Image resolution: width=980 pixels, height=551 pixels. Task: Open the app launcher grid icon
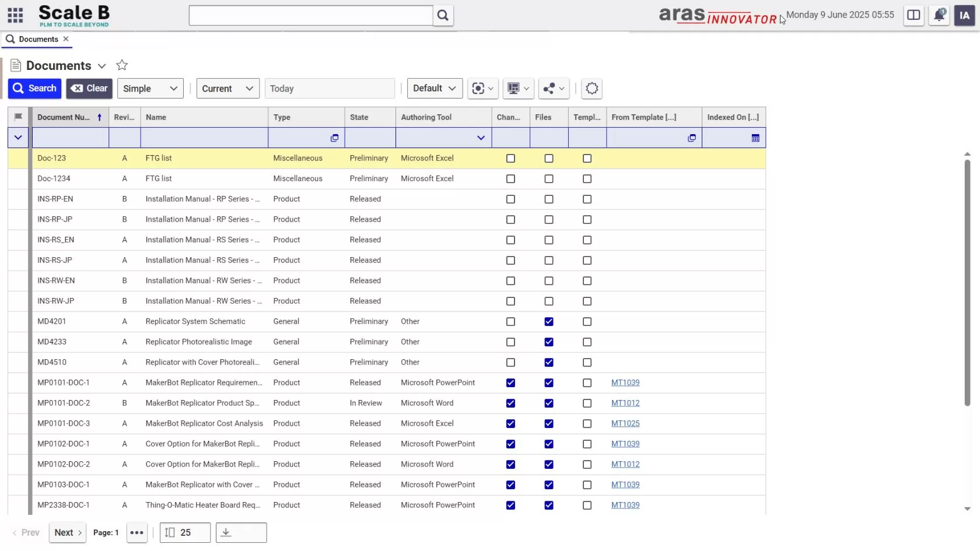coord(15,16)
